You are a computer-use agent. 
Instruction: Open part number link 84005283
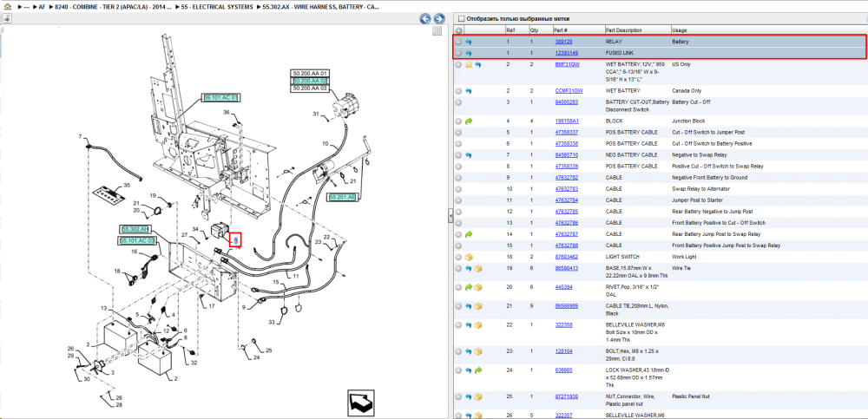click(566, 102)
